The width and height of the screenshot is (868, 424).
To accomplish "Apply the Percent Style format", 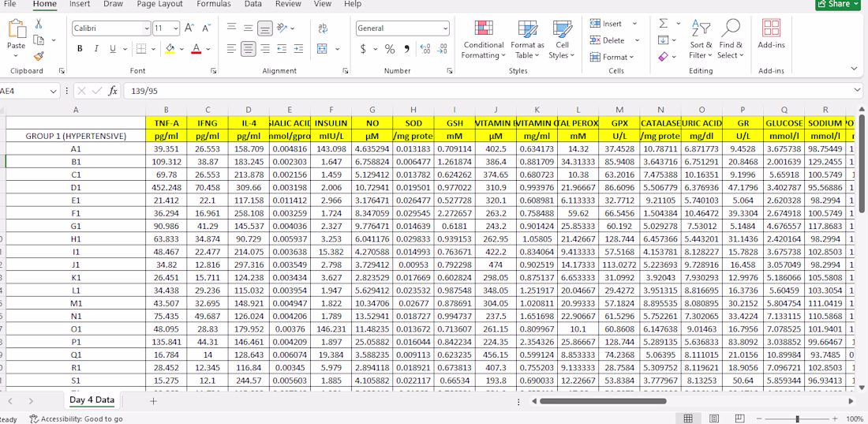I will click(390, 49).
